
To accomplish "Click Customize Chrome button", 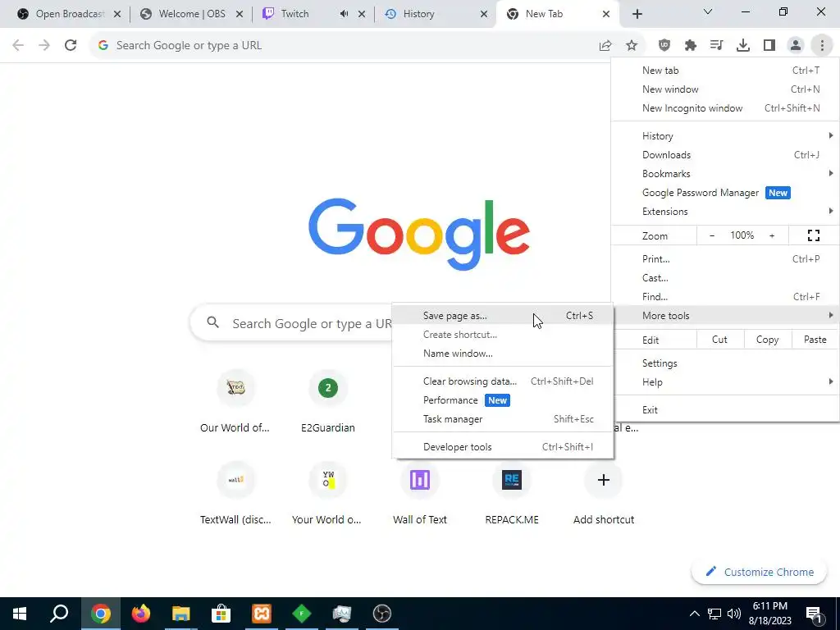I will 760,572.
